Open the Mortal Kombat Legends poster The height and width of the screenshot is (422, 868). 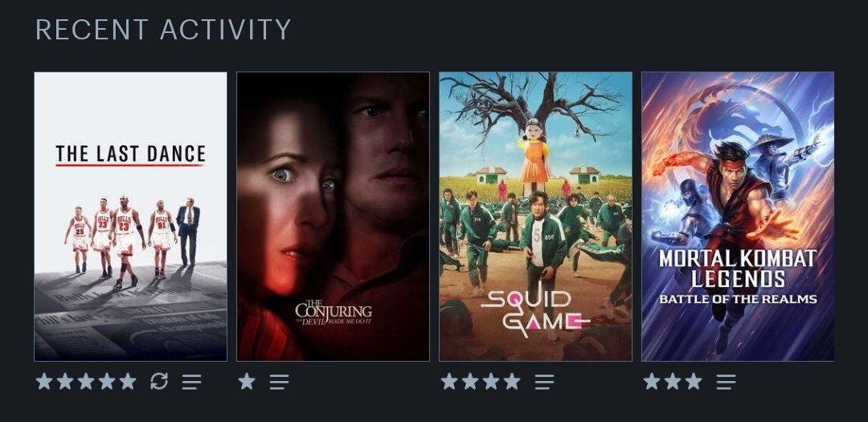pyautogui.click(x=738, y=216)
